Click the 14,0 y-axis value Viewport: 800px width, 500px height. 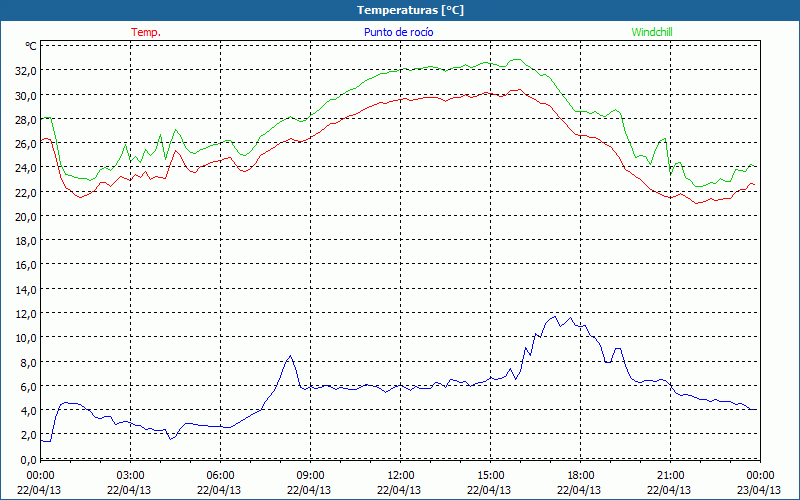pyautogui.click(x=26, y=290)
